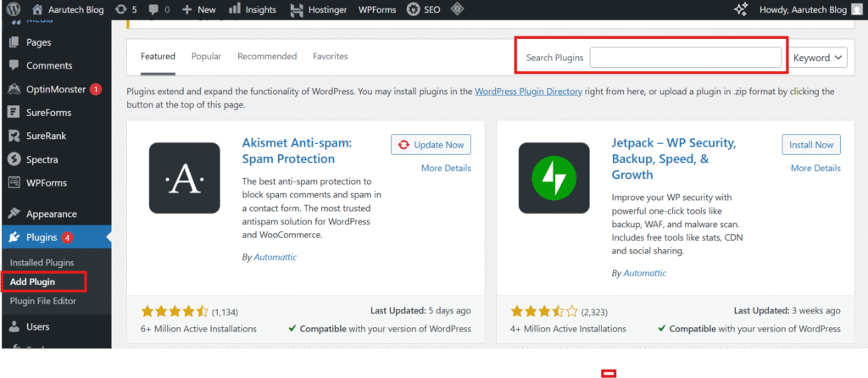Open the user avatar next to Howdy
Viewport: 868px width, 378px height.
point(856,9)
